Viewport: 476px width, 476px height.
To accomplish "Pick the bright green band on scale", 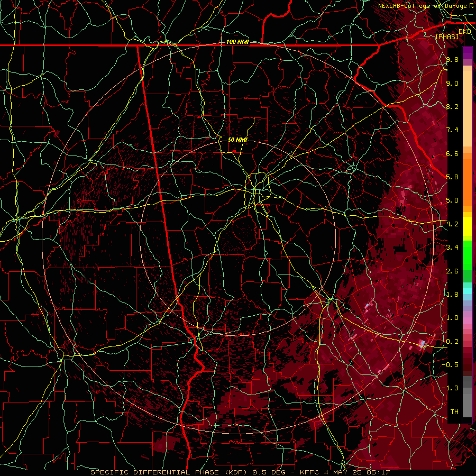I will click(467, 254).
